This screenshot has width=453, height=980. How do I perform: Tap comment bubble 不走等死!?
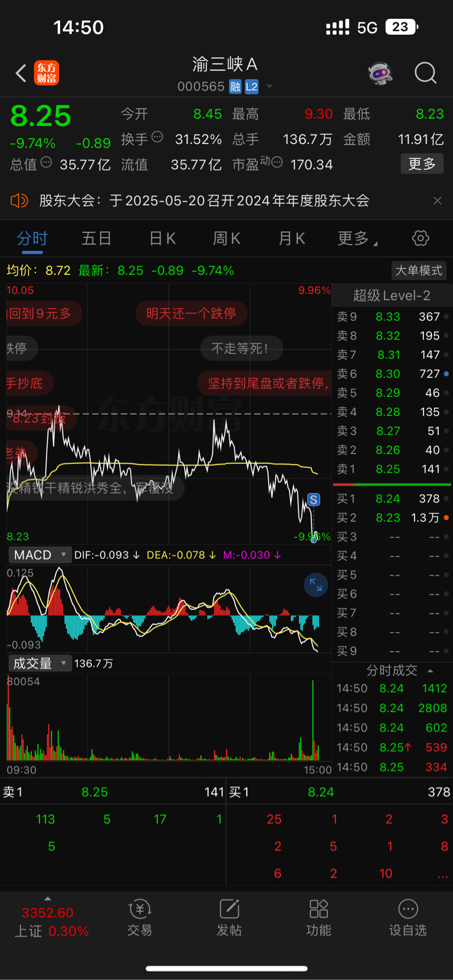(241, 348)
